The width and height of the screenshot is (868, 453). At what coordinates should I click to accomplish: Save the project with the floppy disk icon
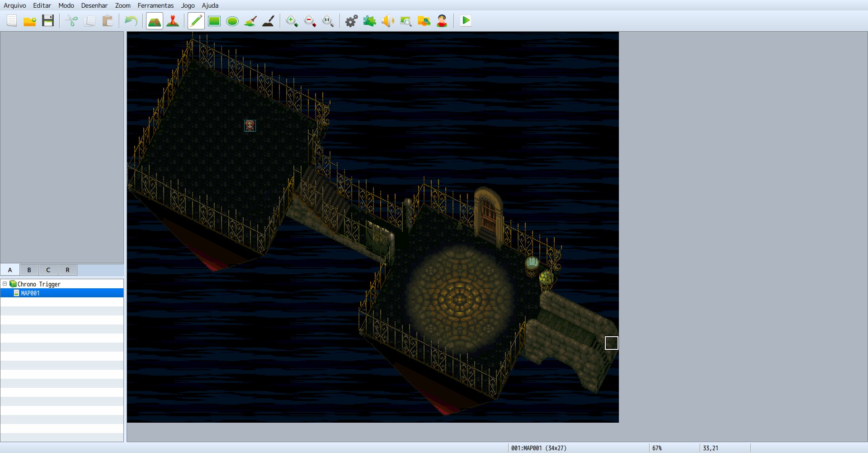pos(48,21)
